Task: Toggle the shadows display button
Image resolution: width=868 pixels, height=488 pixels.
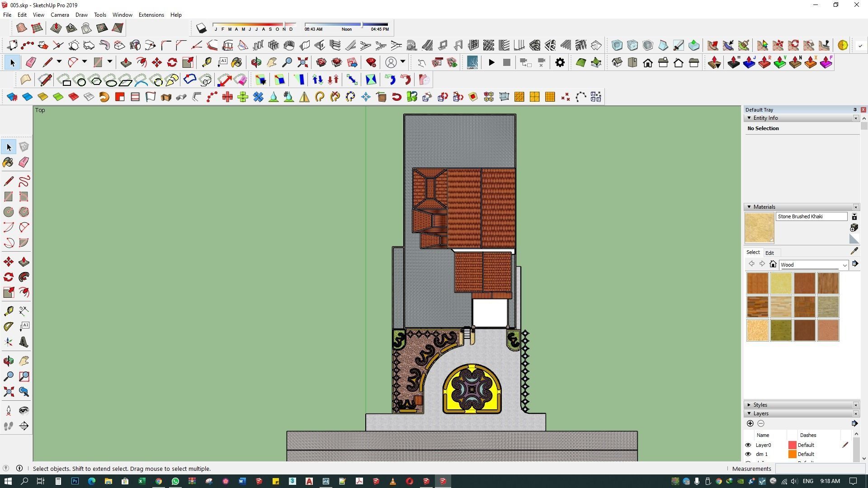Action: (201, 28)
